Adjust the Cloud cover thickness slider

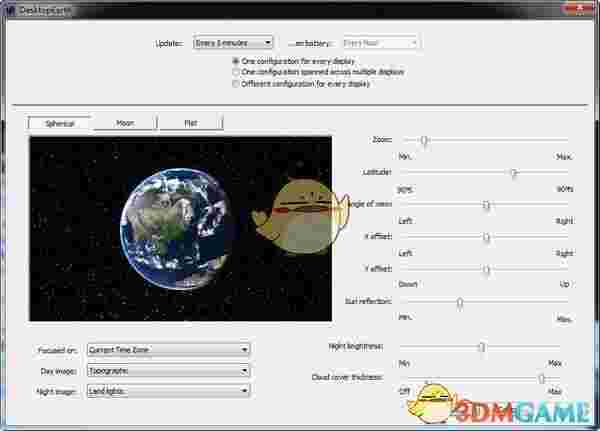click(541, 379)
